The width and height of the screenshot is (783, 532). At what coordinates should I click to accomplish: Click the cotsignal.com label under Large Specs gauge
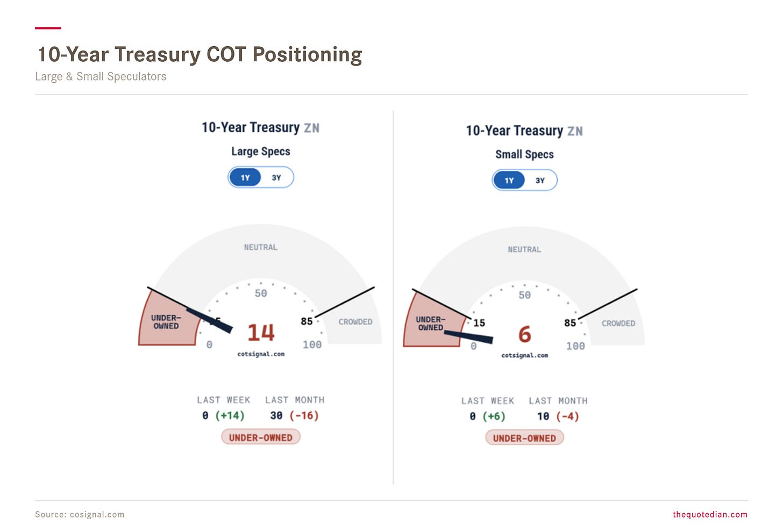click(x=261, y=354)
